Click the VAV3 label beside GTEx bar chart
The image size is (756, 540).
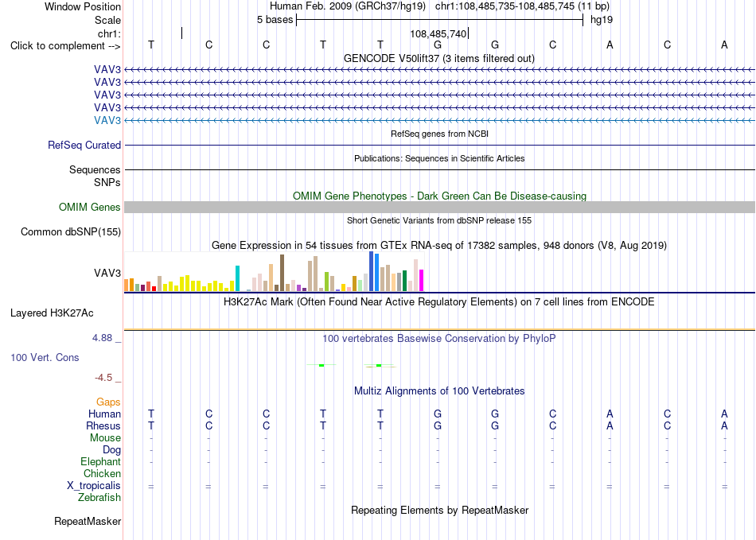coord(107,273)
